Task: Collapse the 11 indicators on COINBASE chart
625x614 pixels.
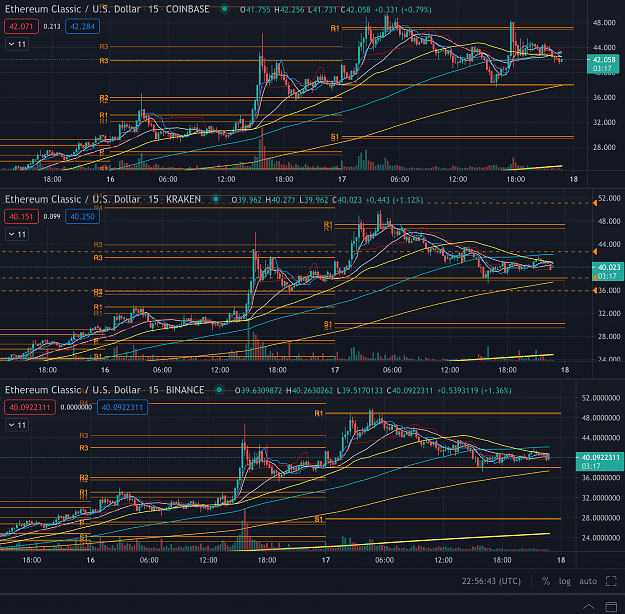Action: tap(17, 44)
